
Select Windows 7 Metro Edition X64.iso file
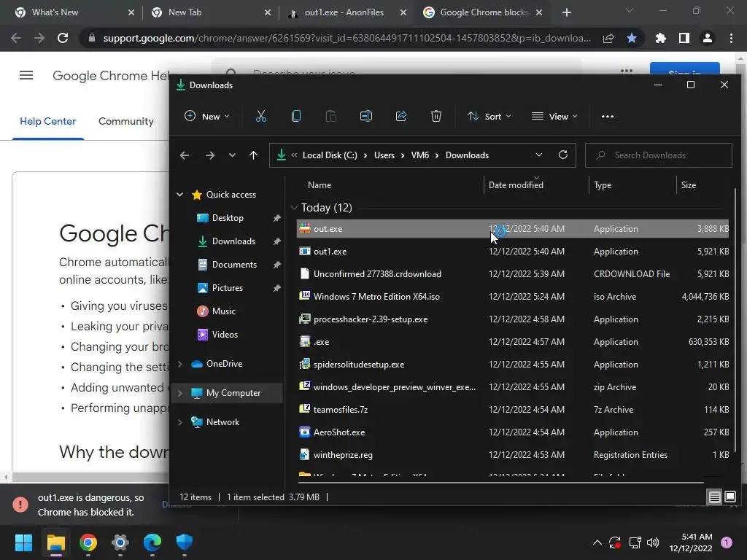tap(513, 297)
